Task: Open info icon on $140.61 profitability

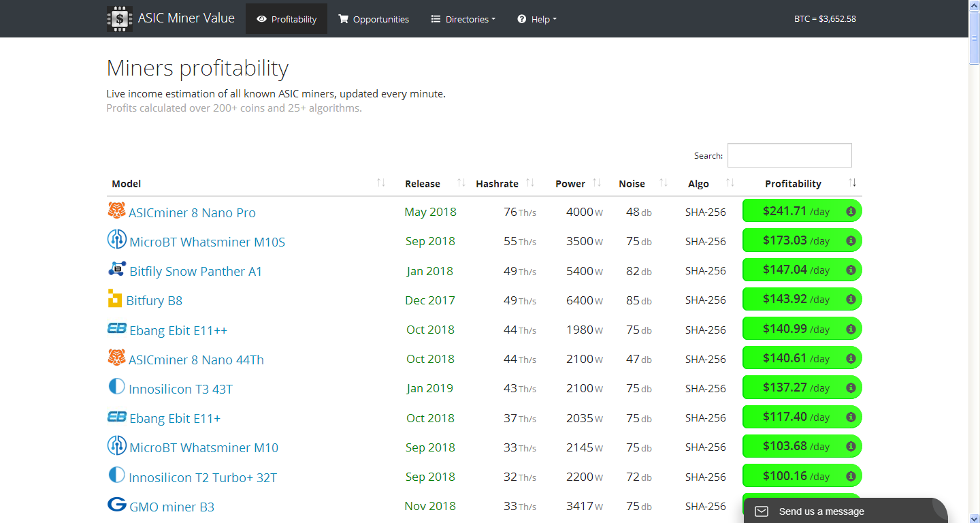Action: [x=851, y=358]
